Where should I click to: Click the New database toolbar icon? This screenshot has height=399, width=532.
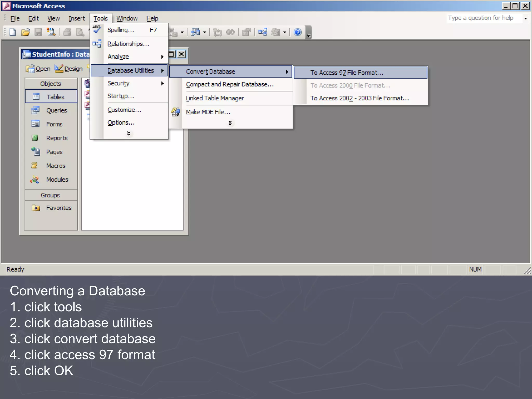coord(12,32)
